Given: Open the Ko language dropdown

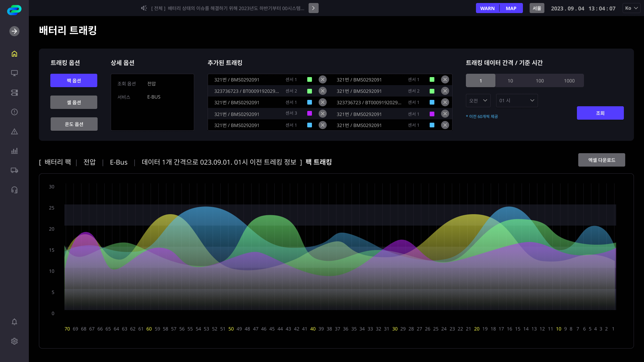Looking at the screenshot, I should 632,8.
